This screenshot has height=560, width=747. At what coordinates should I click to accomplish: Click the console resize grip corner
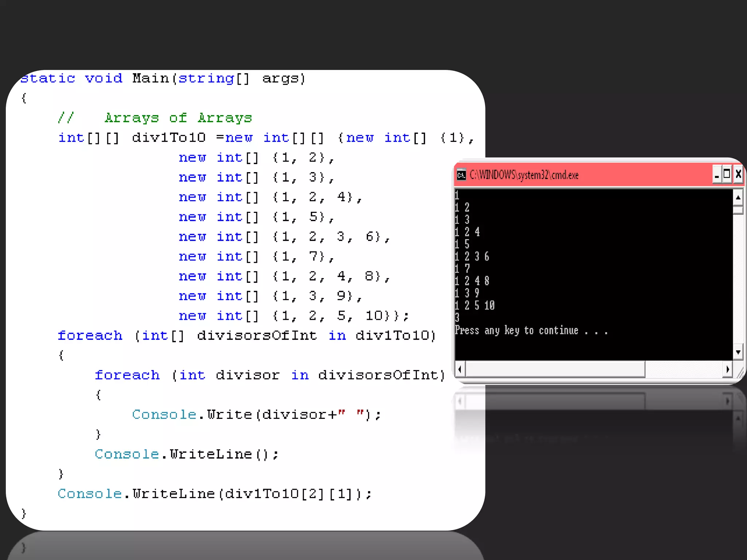coord(740,372)
